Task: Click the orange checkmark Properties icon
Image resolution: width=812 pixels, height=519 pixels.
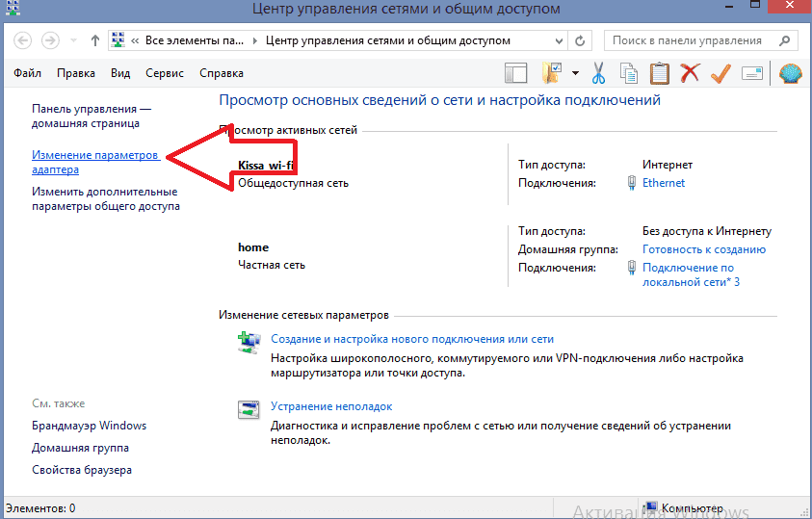Action: point(720,73)
